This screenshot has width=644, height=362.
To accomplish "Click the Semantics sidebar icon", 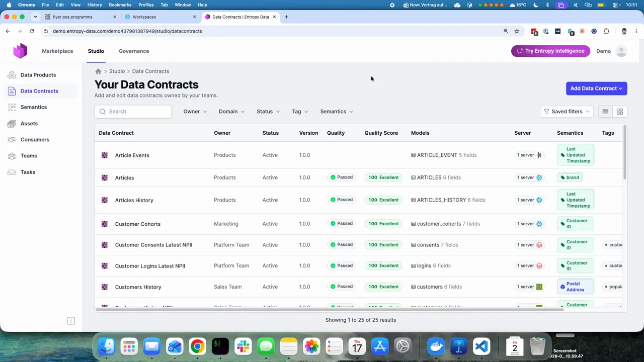I will (12, 107).
